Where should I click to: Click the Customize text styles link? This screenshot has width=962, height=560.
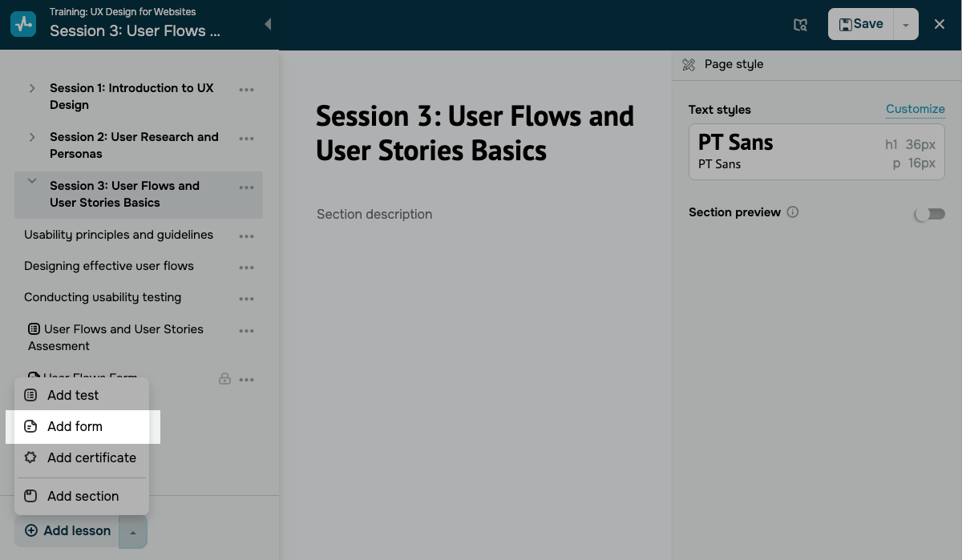(915, 109)
